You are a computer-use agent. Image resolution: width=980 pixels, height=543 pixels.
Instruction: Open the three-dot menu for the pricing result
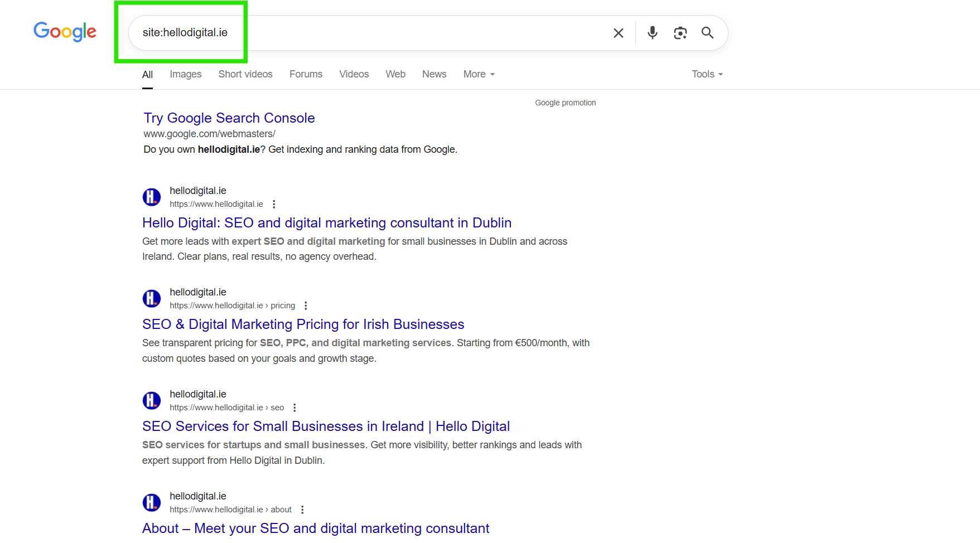point(306,306)
